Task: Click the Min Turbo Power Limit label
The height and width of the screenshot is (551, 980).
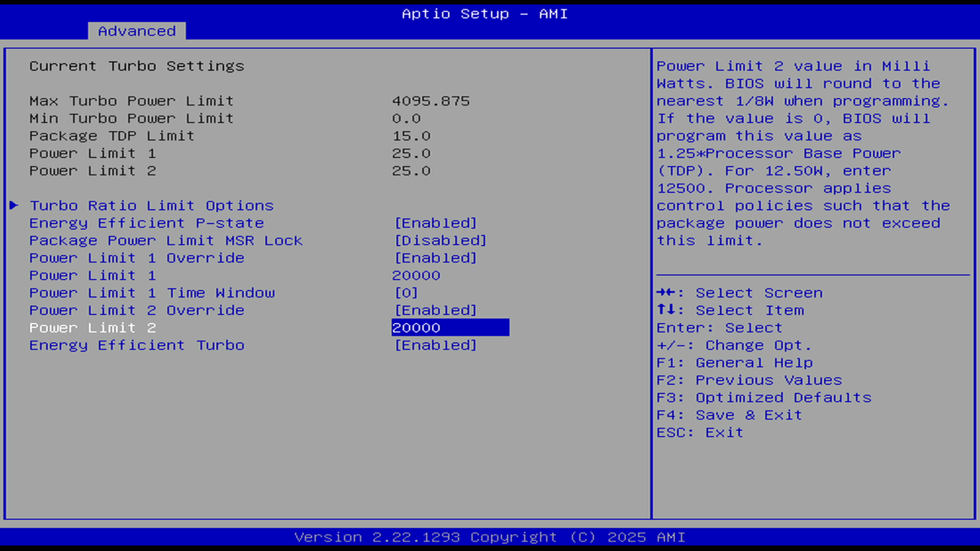Action: tap(132, 118)
